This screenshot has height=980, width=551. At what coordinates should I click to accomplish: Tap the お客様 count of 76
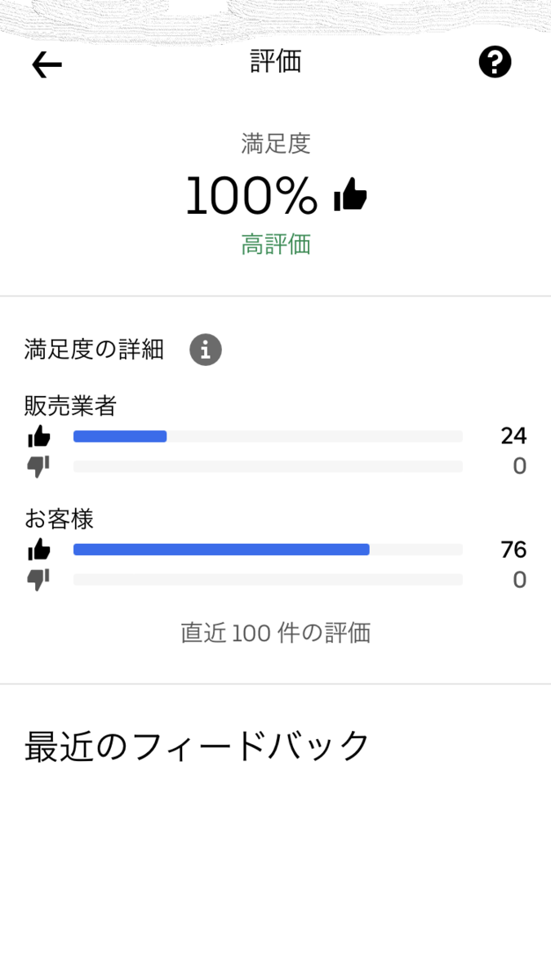click(513, 550)
